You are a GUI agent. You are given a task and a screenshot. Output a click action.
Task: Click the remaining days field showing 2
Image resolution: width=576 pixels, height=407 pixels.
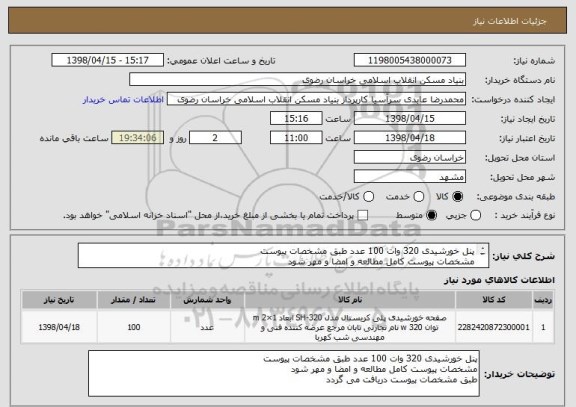[215, 138]
